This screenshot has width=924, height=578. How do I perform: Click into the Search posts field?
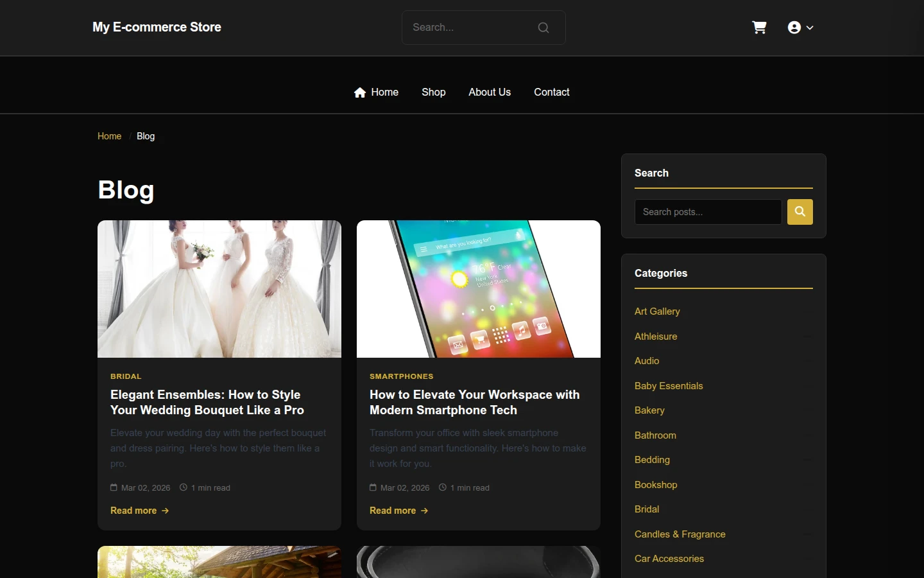pyautogui.click(x=708, y=212)
